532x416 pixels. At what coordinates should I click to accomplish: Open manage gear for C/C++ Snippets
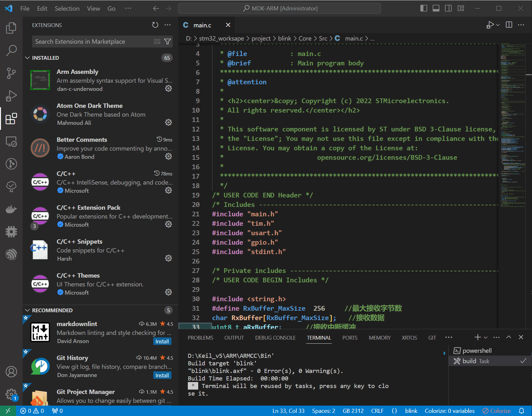pyautogui.click(x=169, y=258)
